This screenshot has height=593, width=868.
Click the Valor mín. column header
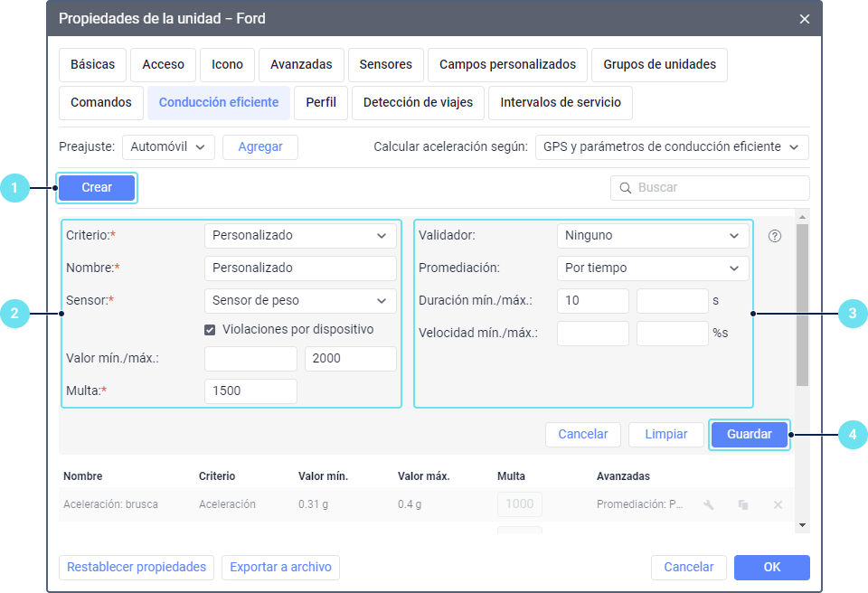click(324, 476)
